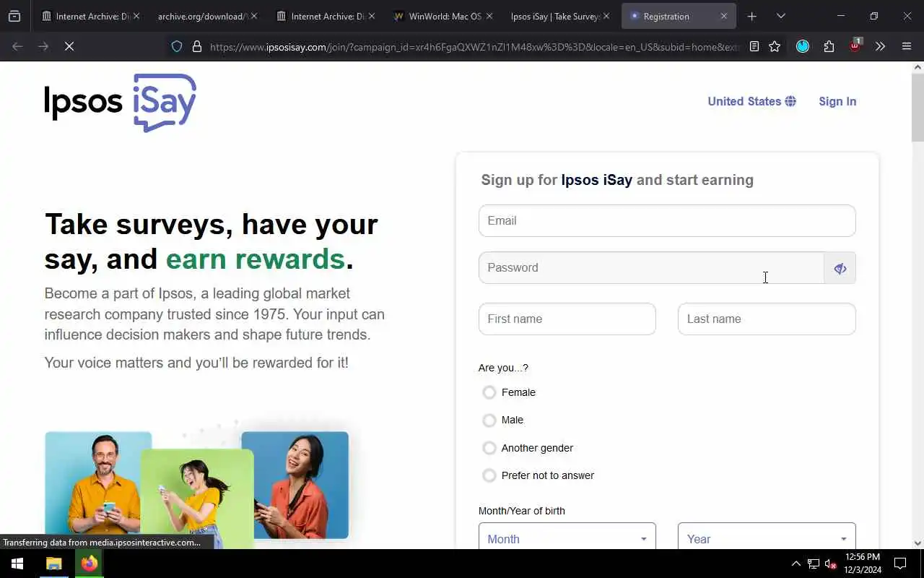Click into the Email input field
The width and height of the screenshot is (924, 578).
[x=667, y=220]
